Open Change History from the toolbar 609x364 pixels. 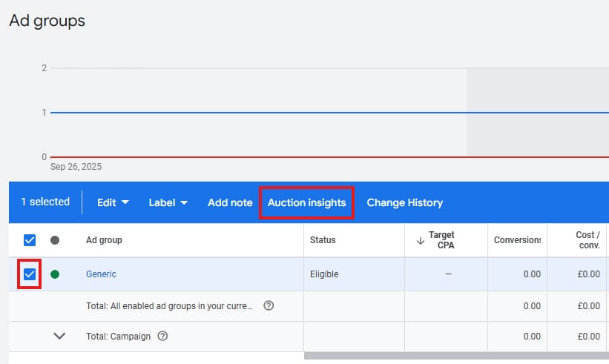tap(404, 202)
